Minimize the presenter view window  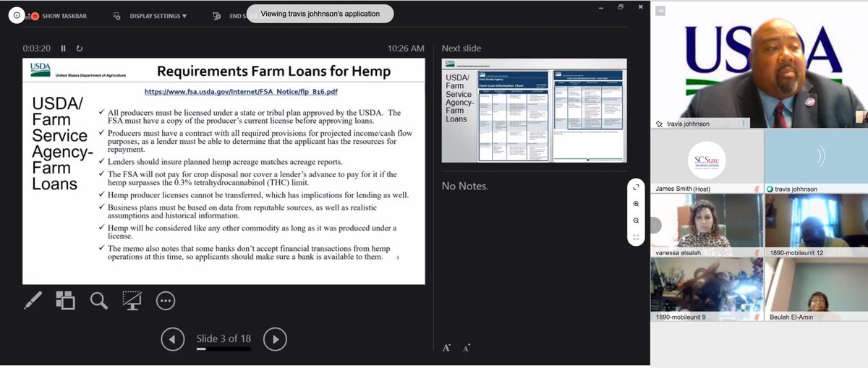603,7
